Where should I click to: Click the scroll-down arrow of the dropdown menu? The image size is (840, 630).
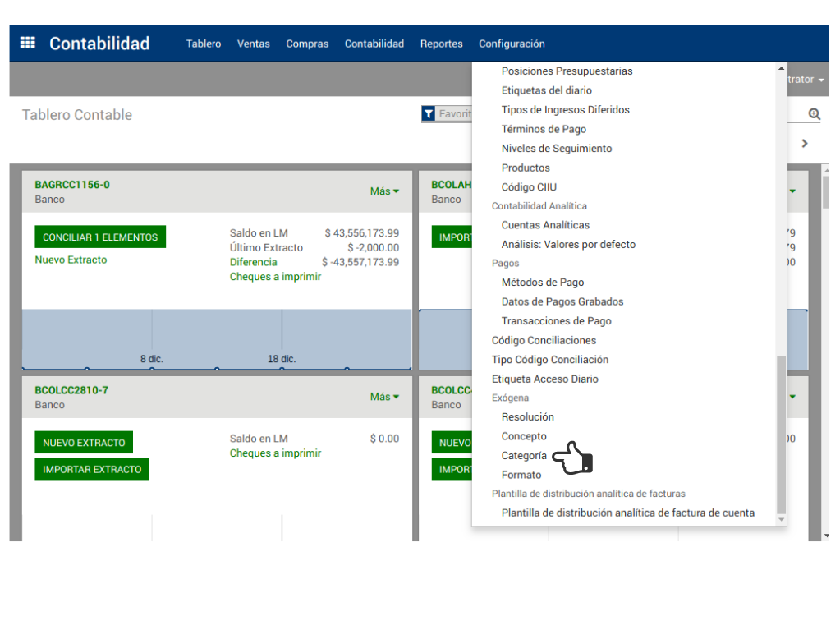[781, 520]
